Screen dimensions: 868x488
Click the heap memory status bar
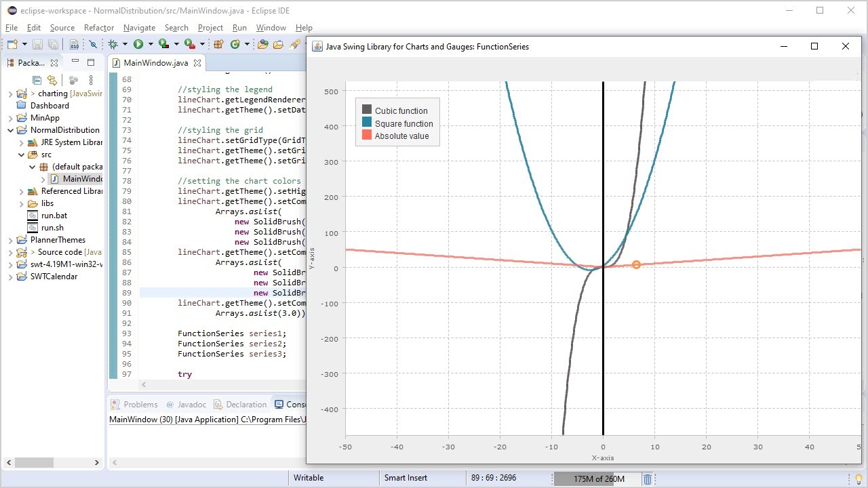pyautogui.click(x=598, y=479)
